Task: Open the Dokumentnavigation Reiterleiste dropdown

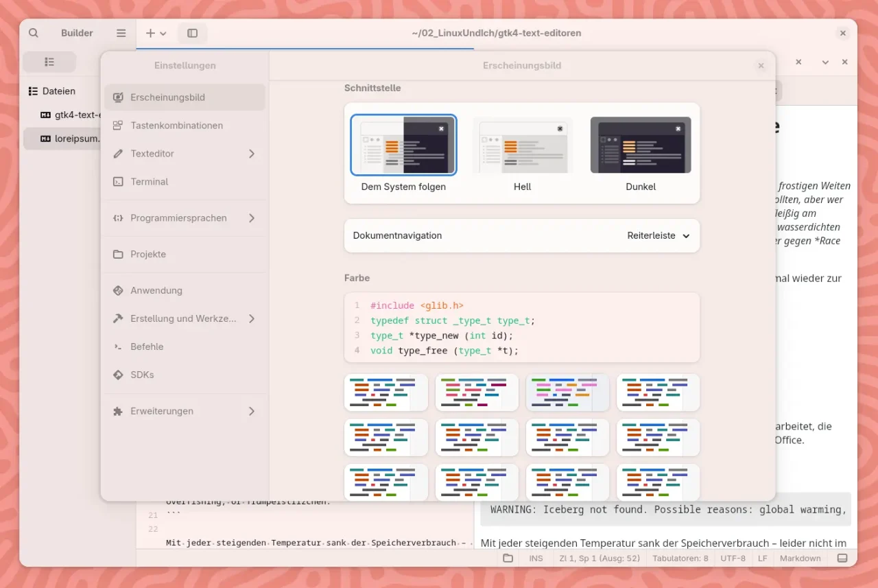Action: coord(658,235)
